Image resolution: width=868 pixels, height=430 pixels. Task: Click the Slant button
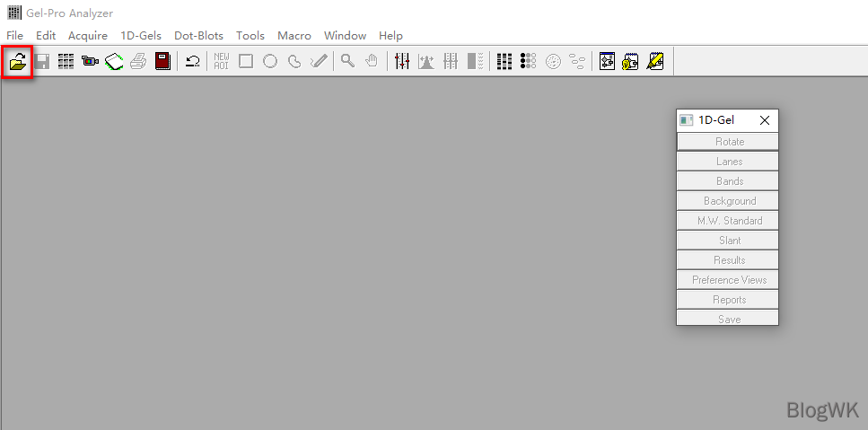tap(727, 241)
